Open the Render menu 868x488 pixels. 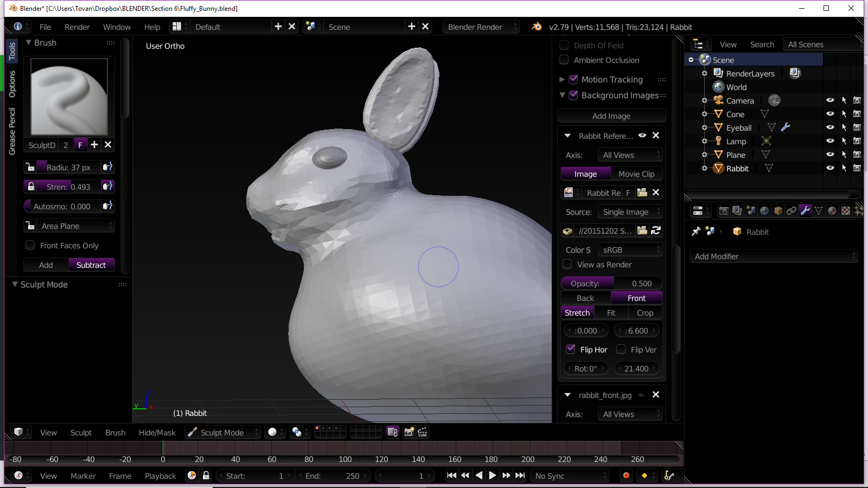[77, 27]
